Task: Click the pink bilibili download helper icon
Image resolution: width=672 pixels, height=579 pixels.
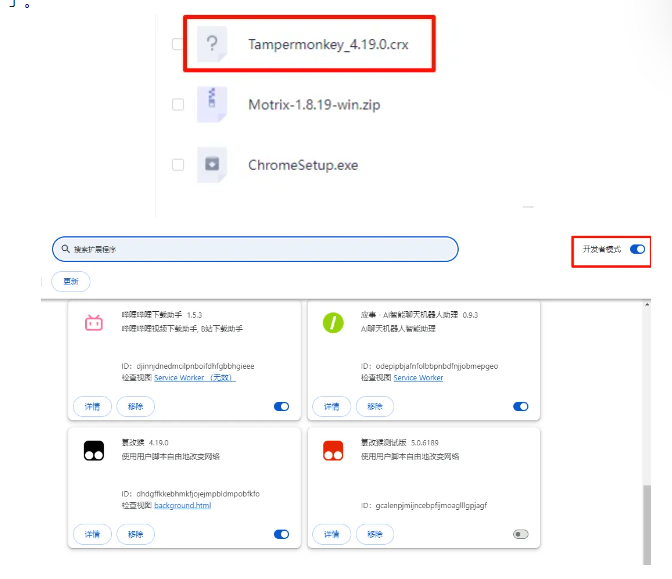Action: coord(94,323)
